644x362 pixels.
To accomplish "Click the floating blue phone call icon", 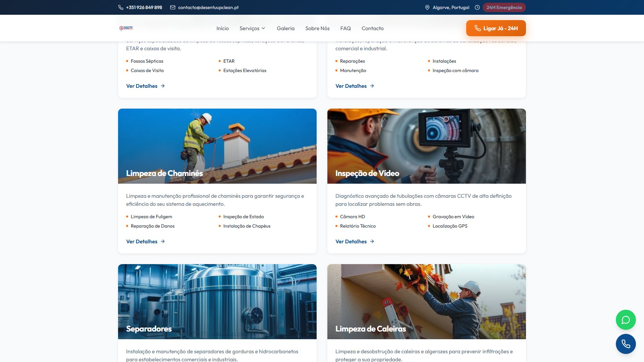I will tap(626, 344).
